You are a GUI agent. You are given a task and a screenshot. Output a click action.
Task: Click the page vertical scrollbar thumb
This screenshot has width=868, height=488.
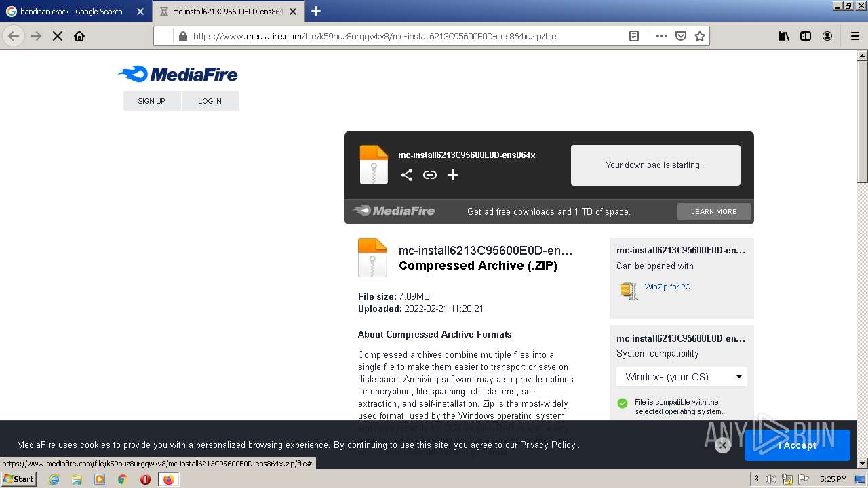[862, 122]
